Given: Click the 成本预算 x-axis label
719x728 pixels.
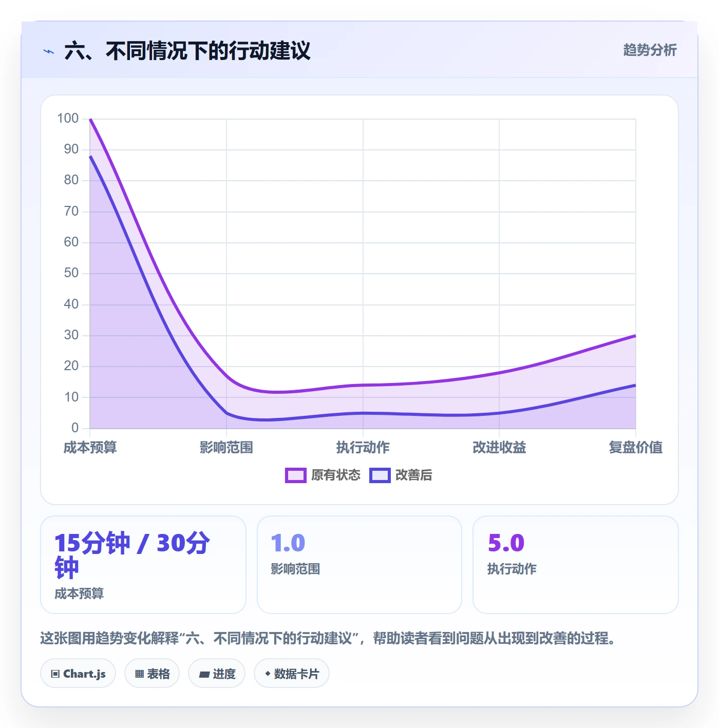Looking at the screenshot, I should pyautogui.click(x=90, y=447).
